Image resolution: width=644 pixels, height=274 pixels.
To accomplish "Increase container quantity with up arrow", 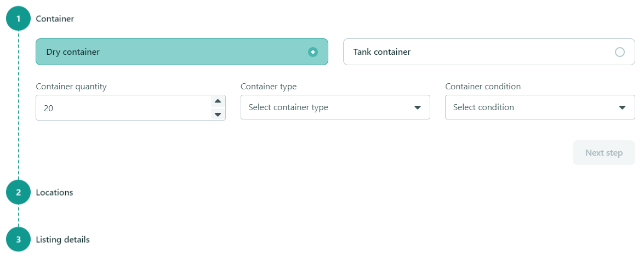I will [218, 101].
